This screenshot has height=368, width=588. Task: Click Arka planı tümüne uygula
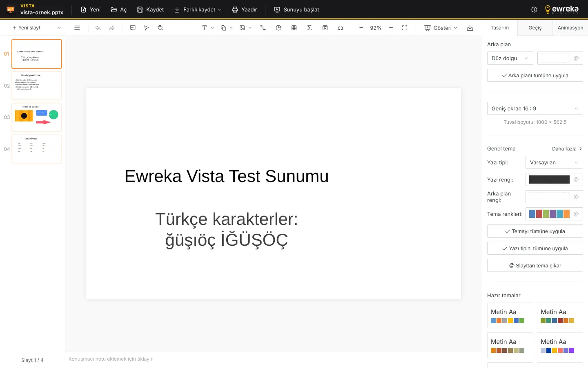535,75
